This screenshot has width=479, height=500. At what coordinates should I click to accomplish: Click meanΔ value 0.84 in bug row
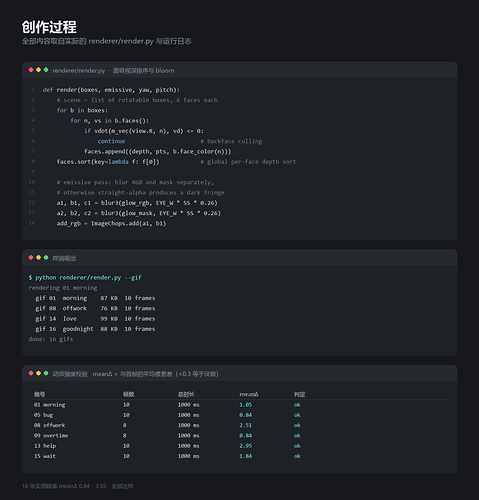[246, 415]
